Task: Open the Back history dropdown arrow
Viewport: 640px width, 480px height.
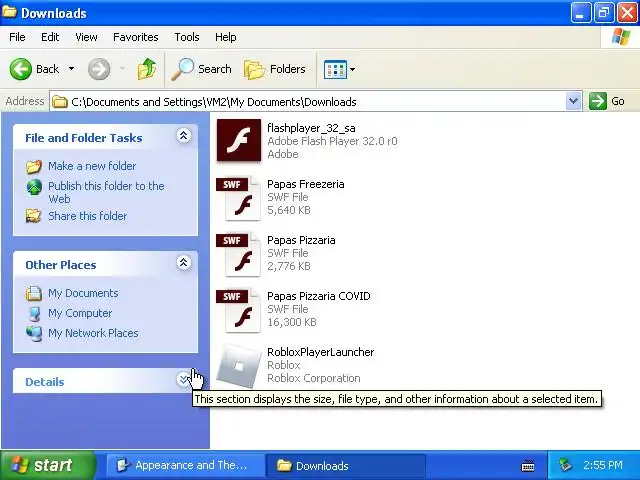Action: [x=71, y=69]
